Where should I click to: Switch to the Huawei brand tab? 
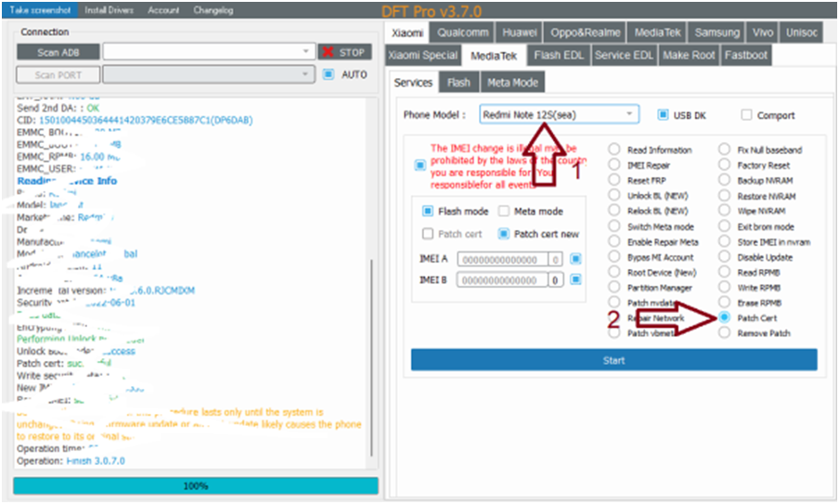519,32
